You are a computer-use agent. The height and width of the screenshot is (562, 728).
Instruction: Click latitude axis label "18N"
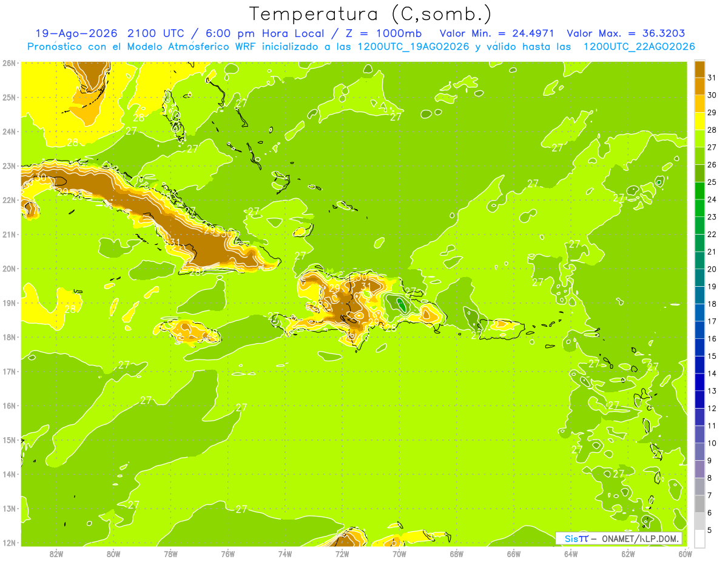(x=8, y=337)
